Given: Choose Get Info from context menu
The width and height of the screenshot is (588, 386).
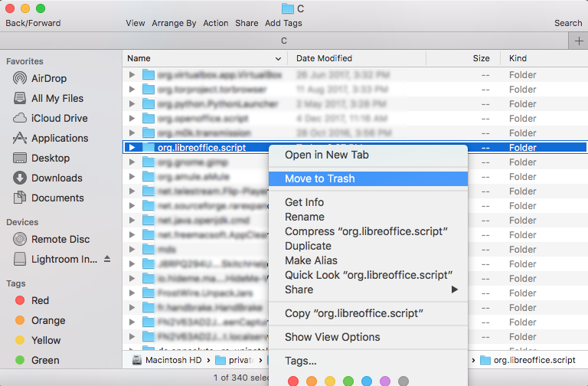Looking at the screenshot, I should point(367,202).
